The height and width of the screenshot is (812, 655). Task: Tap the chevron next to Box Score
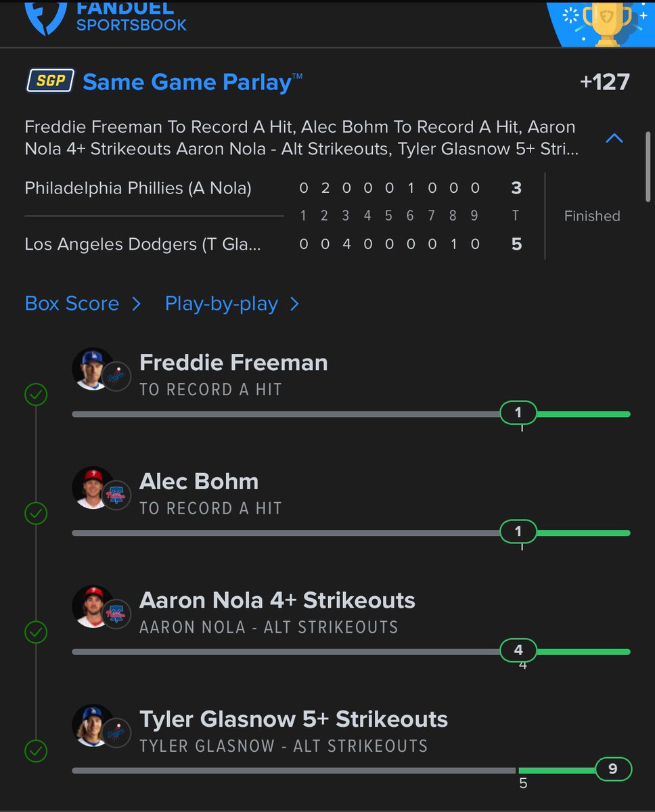(x=136, y=304)
